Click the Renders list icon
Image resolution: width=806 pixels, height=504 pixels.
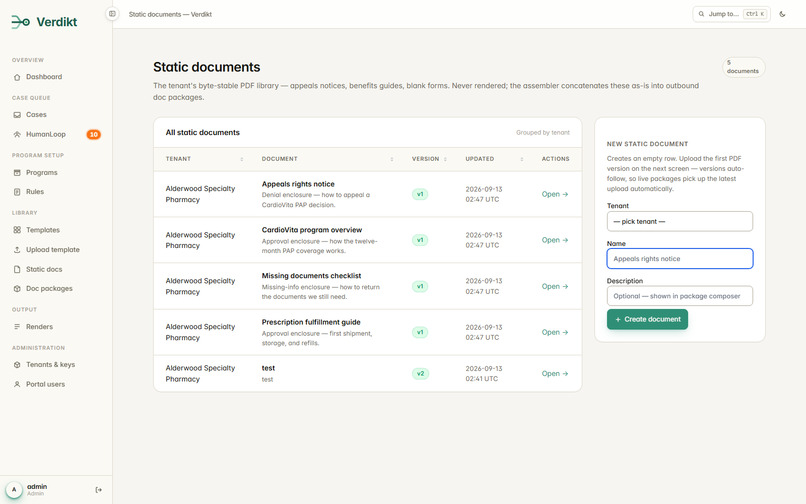tap(17, 327)
